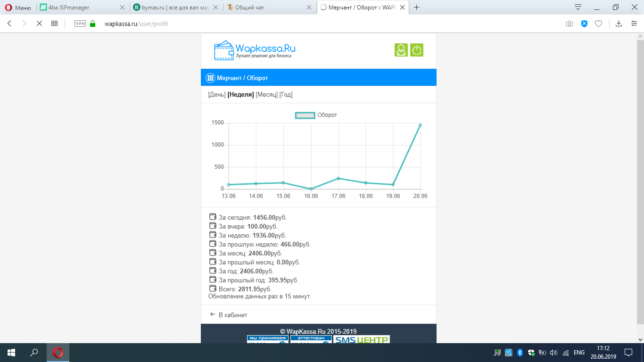This screenshot has height=362, width=644.
Task: Open the green user profile icon
Action: pos(401,50)
